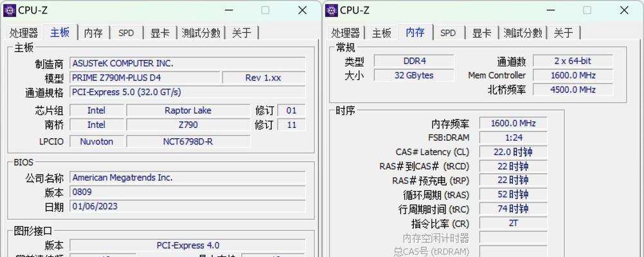Open 处理器 tab in right CPU-Z window
This screenshot has width=644, height=257.
tap(345, 33)
